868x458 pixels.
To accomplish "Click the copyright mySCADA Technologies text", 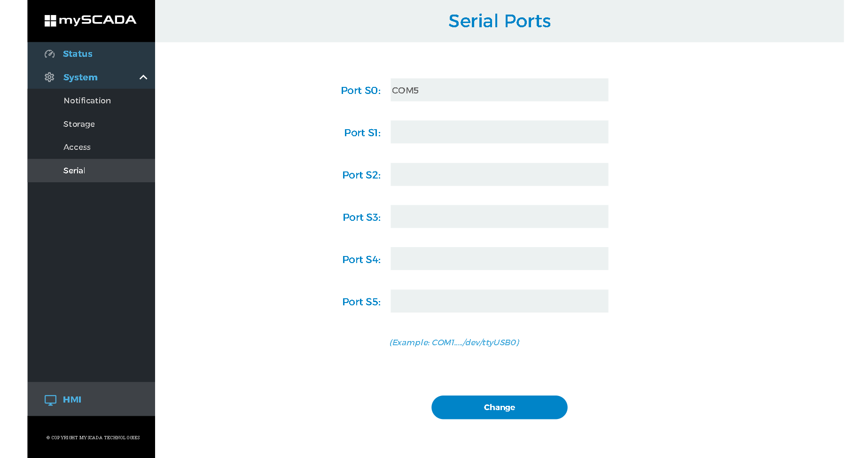I will (x=93, y=437).
